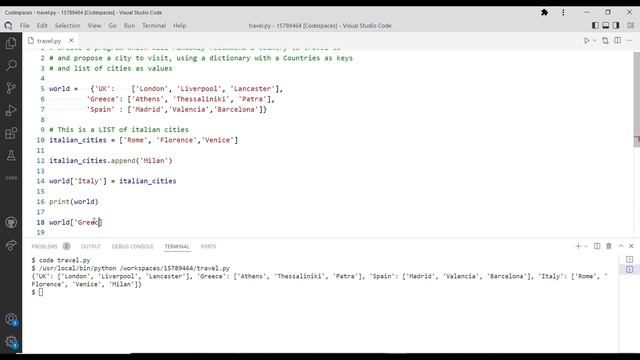Kill terminal with trash icon

[x=609, y=246]
